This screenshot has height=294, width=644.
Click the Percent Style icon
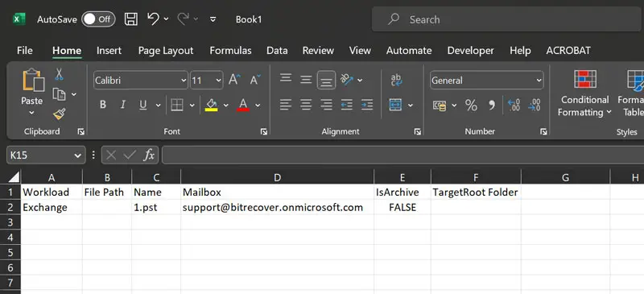pos(471,106)
